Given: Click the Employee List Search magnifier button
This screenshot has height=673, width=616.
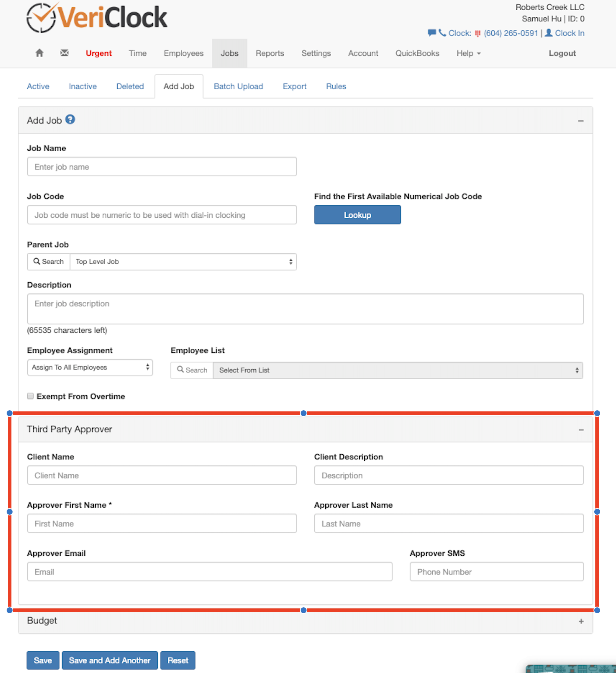Looking at the screenshot, I should pyautogui.click(x=192, y=370).
